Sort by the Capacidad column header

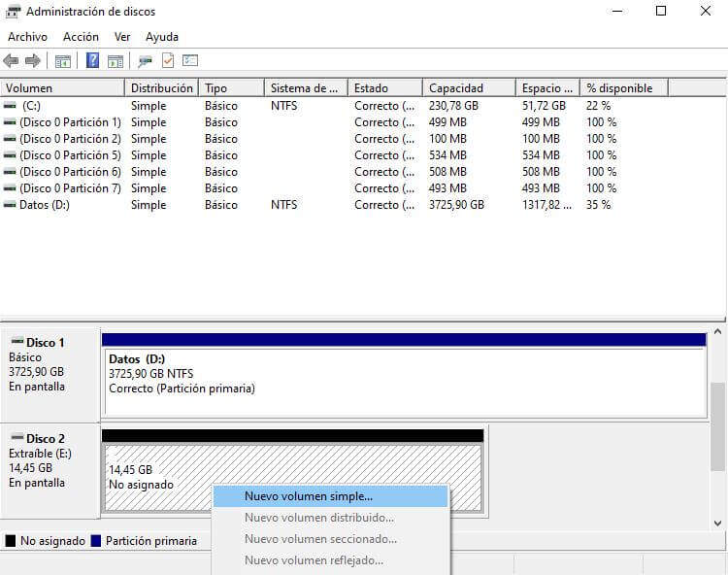(x=470, y=87)
